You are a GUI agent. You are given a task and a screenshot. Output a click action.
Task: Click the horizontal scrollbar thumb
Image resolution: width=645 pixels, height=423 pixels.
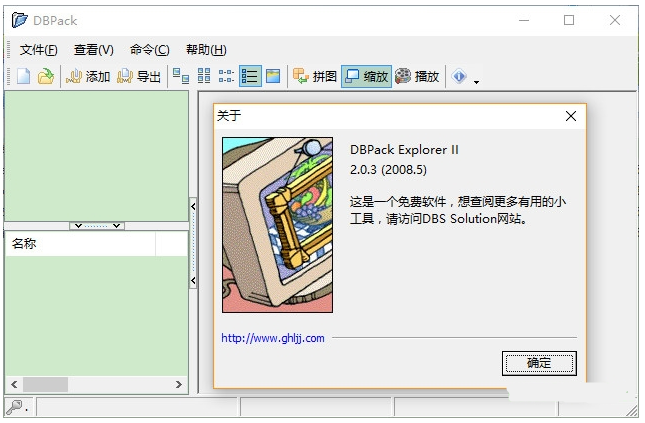(45, 384)
